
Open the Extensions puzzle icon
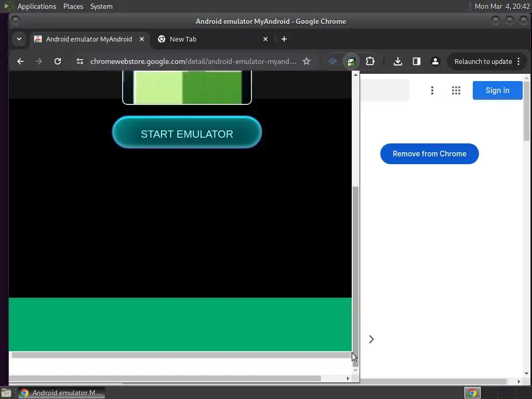point(370,61)
